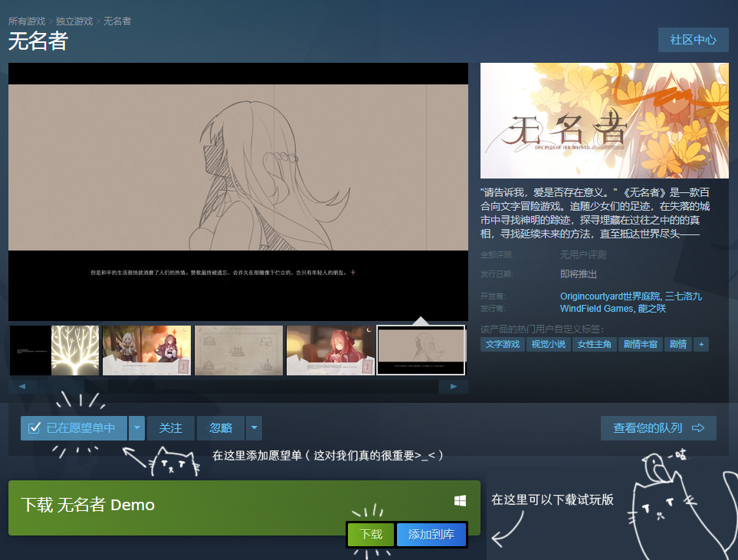Viewport: 738px width, 560px height.
Task: Click the plus button to add a tag
Action: (700, 345)
